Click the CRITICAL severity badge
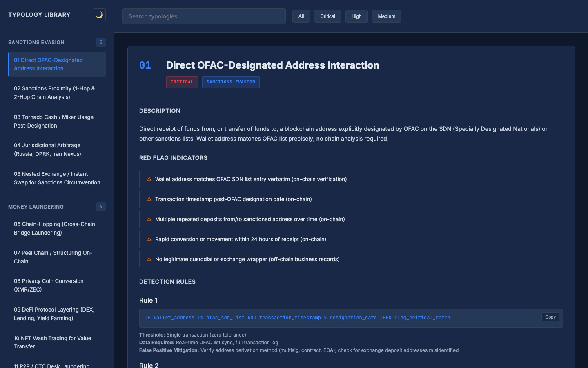 tap(182, 82)
